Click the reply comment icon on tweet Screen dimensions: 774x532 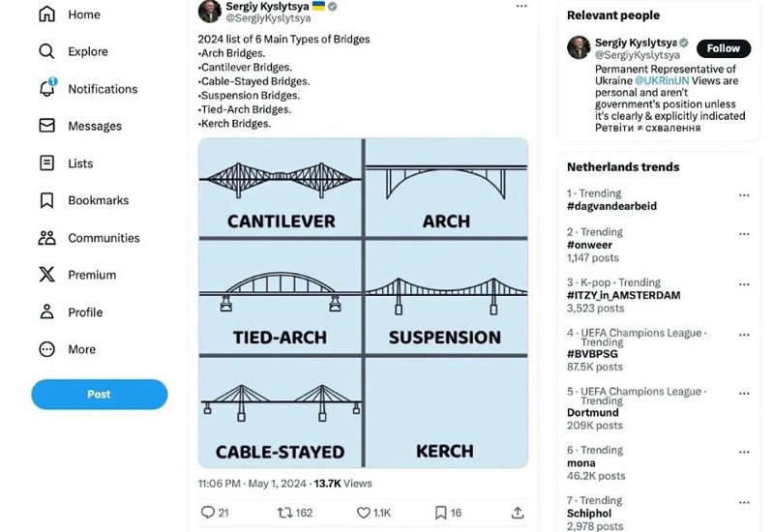coord(207,513)
